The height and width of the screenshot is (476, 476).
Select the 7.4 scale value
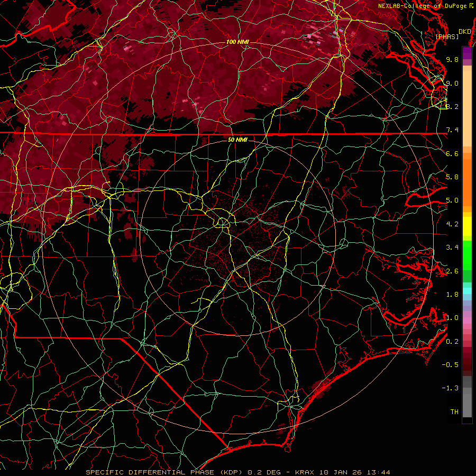point(452,130)
